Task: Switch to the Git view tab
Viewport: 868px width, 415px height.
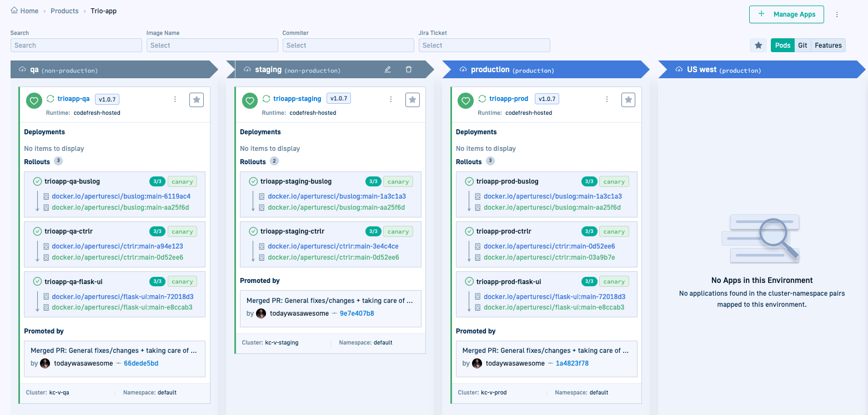Action: click(x=802, y=45)
